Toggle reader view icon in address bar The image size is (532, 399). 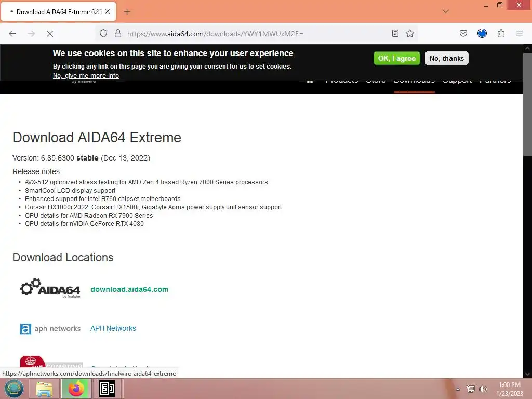(395, 33)
